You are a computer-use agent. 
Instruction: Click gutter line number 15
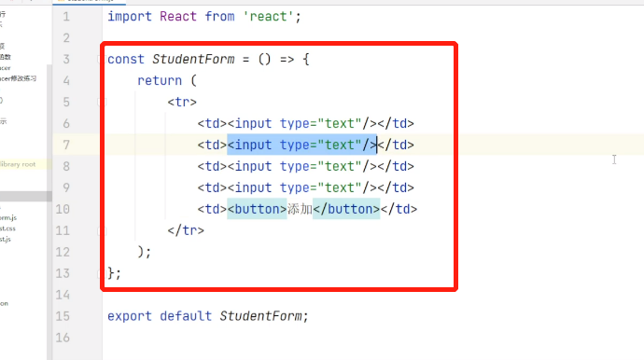(63, 316)
